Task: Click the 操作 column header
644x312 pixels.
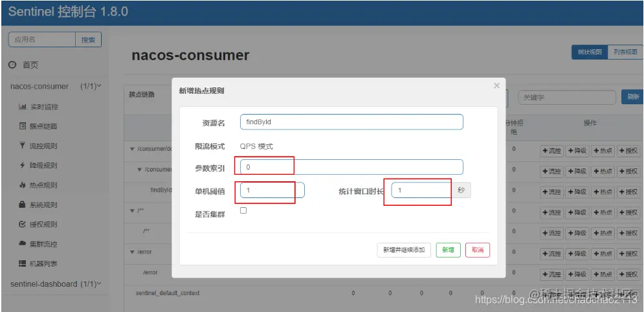Action: 590,123
